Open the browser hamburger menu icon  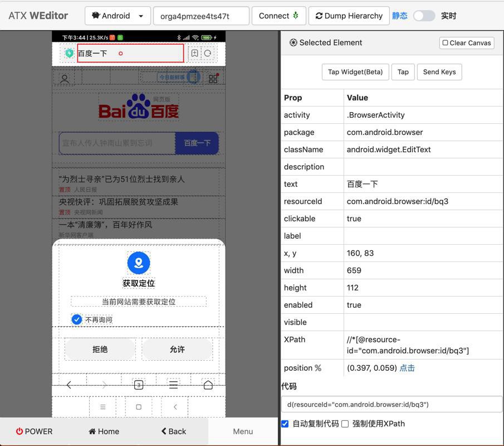pyautogui.click(x=173, y=385)
